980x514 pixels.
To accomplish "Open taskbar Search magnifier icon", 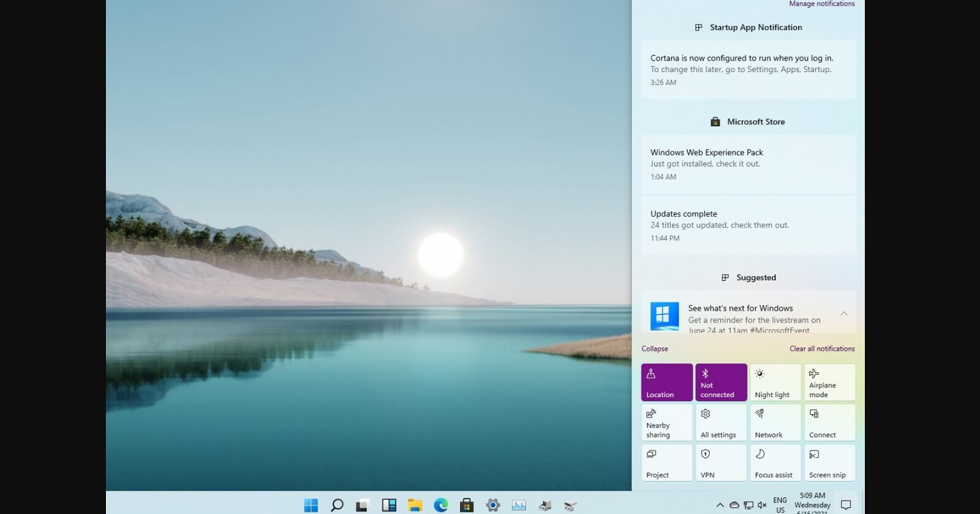I will point(337,505).
